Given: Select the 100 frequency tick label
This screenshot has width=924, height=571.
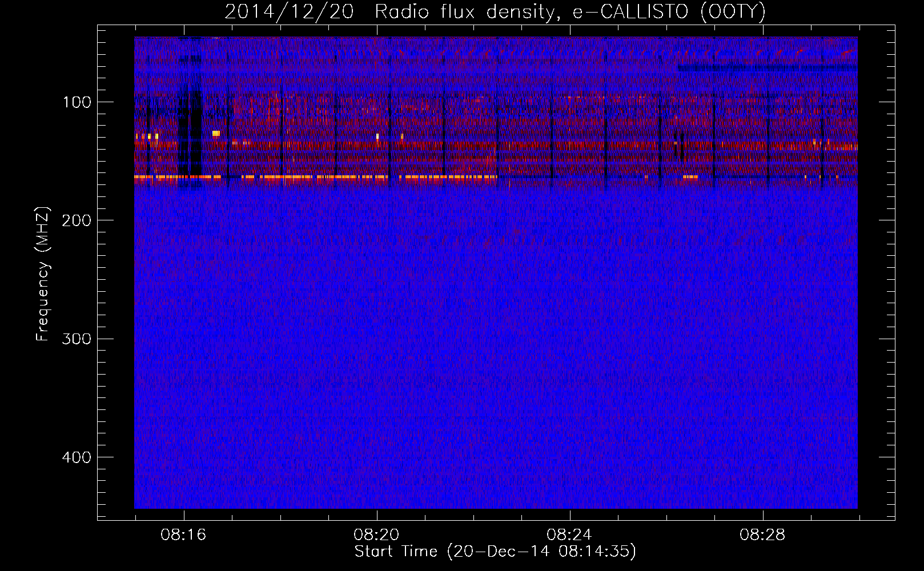Looking at the screenshot, I should 78,102.
